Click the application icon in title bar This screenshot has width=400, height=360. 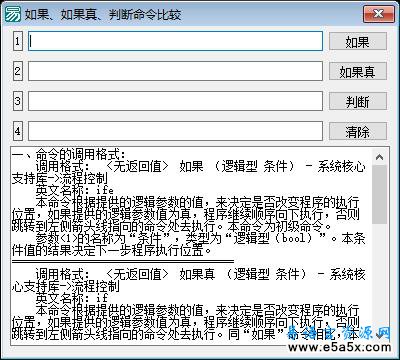(x=13, y=14)
